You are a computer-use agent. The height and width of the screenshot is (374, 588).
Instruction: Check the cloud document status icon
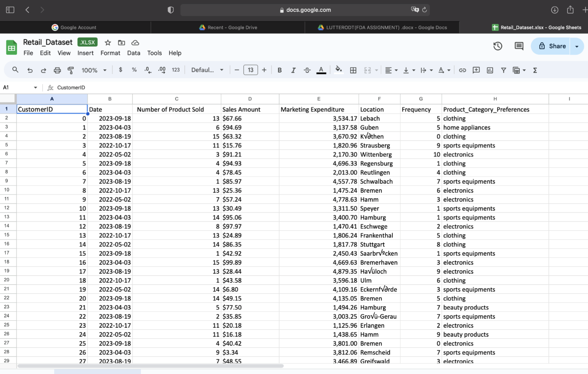point(135,42)
